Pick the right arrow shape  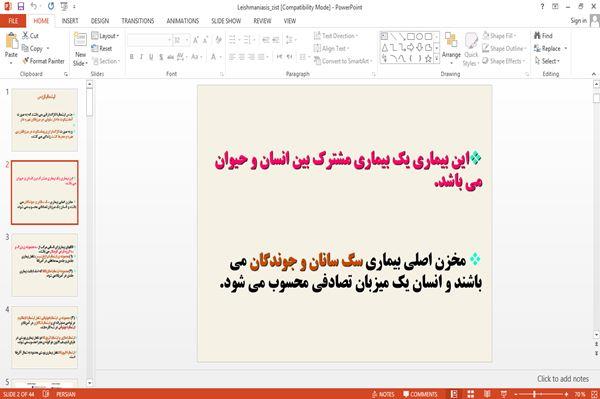411,47
